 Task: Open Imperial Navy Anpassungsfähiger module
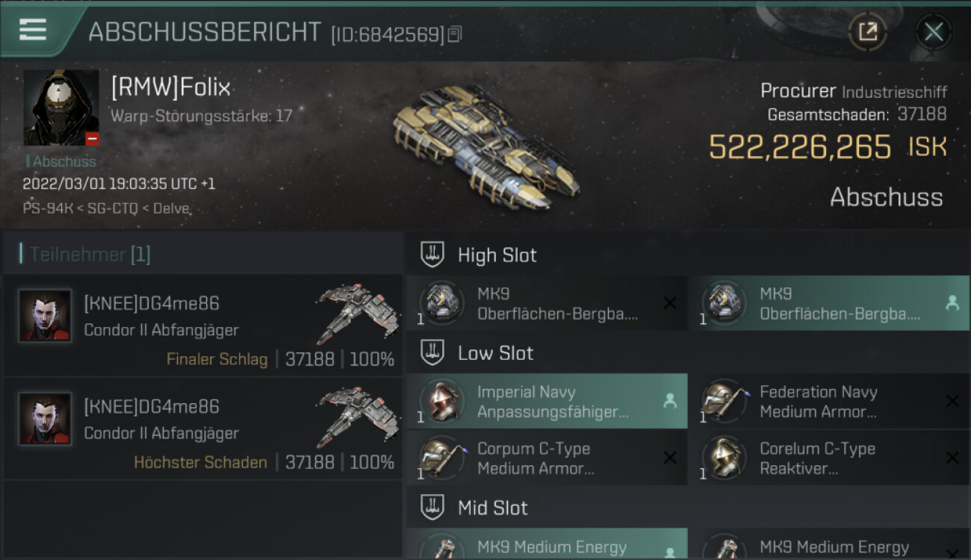pyautogui.click(x=547, y=401)
